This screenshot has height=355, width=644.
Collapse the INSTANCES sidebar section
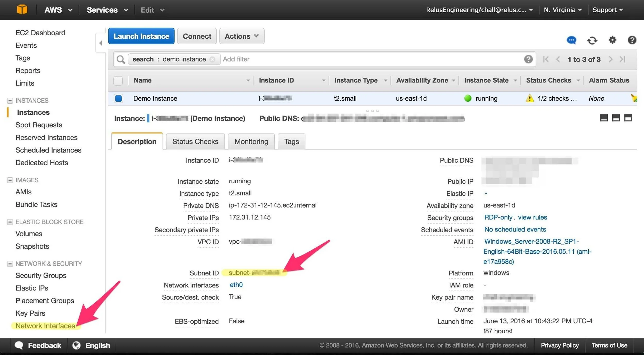tap(10, 101)
